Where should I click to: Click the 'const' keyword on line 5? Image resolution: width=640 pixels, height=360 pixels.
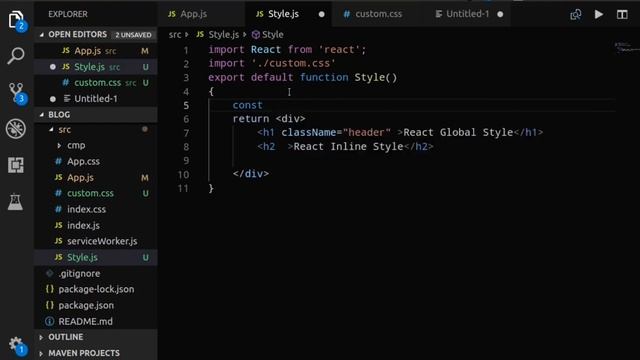pyautogui.click(x=247, y=105)
